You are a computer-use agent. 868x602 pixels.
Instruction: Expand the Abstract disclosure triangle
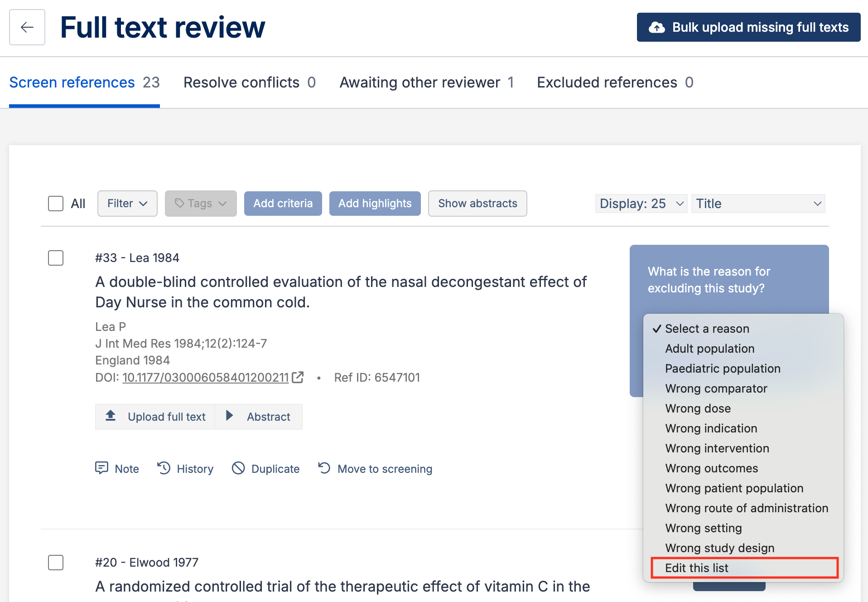coord(229,416)
